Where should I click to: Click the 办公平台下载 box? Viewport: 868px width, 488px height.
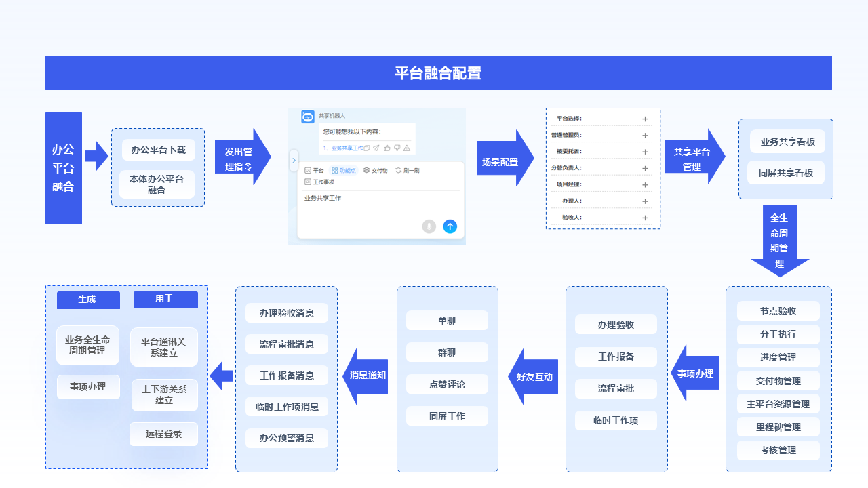coord(158,150)
